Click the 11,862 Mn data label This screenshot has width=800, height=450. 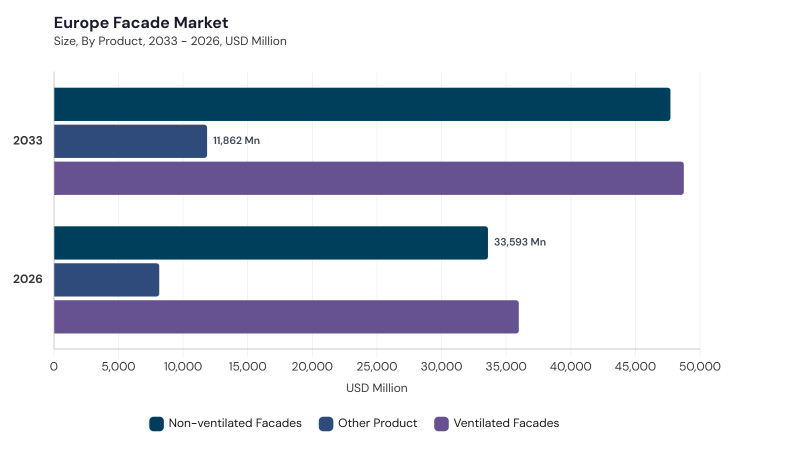coord(236,141)
